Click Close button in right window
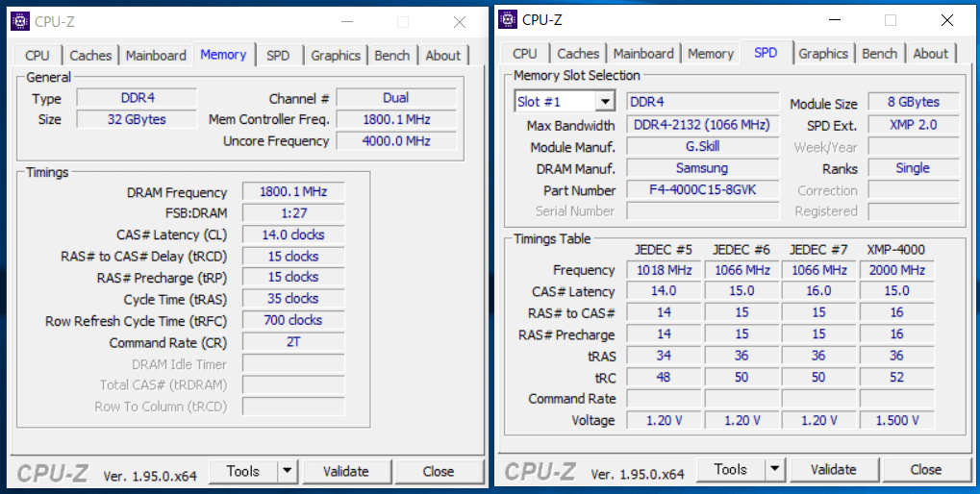Viewport: 980px width, 494px height. point(926,470)
